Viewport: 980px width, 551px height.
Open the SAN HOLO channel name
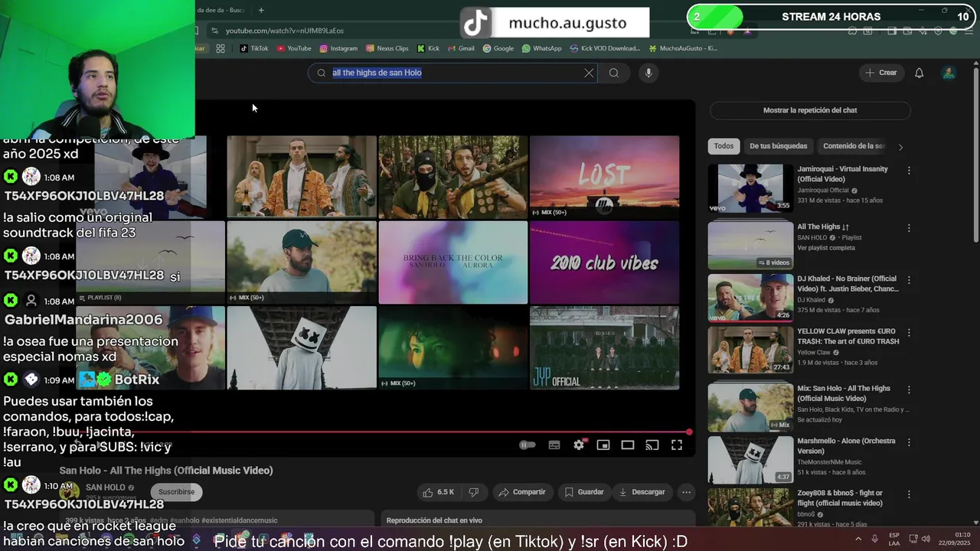point(105,487)
